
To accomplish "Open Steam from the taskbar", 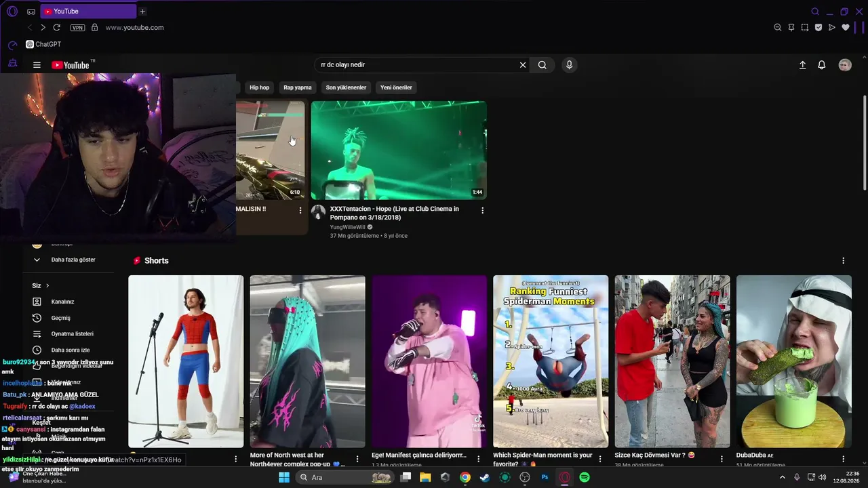I will coord(485,477).
